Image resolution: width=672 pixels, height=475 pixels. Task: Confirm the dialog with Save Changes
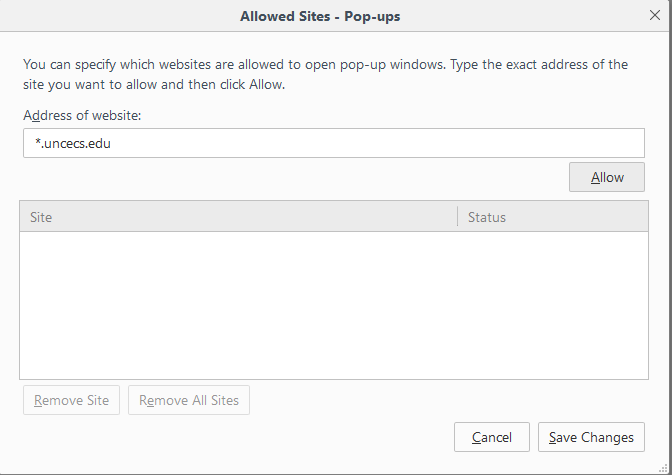591,437
